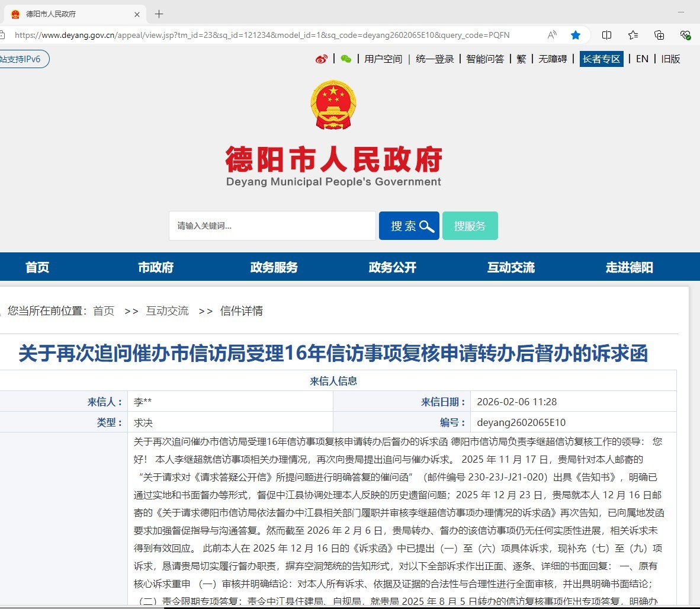700x609 pixels.
Task: Open the split screen browser icon
Action: [606, 35]
